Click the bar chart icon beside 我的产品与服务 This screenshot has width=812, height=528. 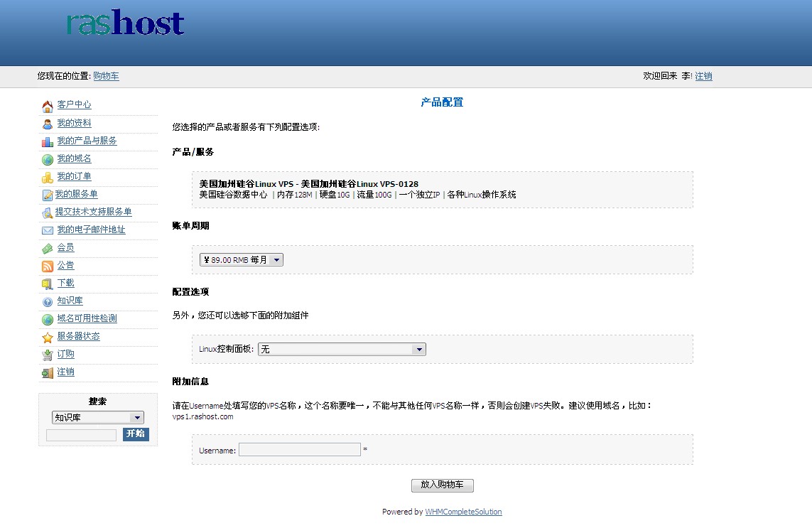[47, 141]
